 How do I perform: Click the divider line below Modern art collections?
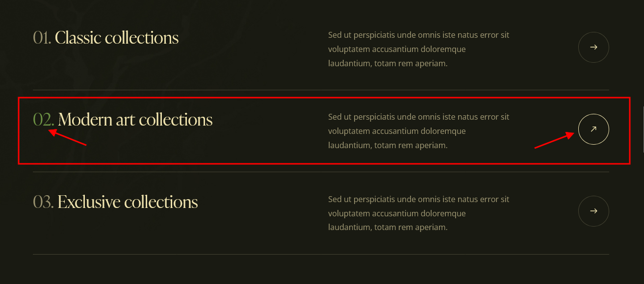coord(321,172)
